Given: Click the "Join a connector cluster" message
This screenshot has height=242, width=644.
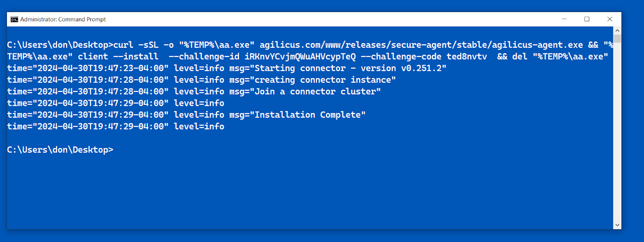Looking at the screenshot, I should [315, 91].
